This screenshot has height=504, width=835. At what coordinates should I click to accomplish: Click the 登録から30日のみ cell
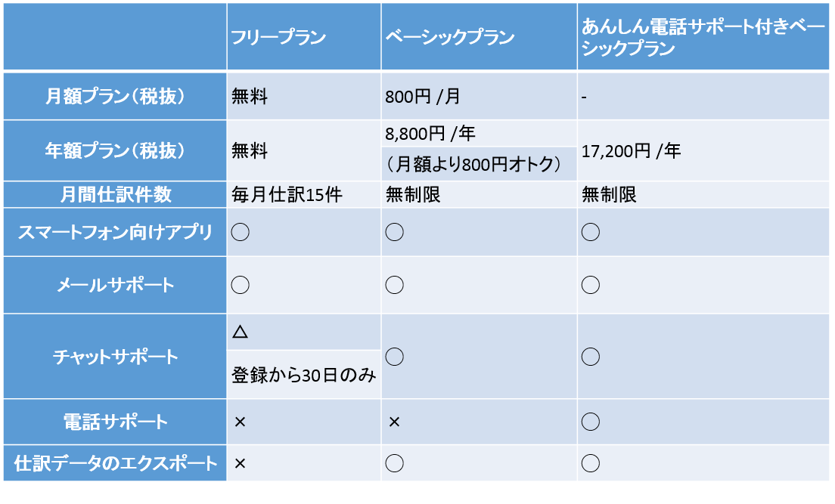point(303,375)
